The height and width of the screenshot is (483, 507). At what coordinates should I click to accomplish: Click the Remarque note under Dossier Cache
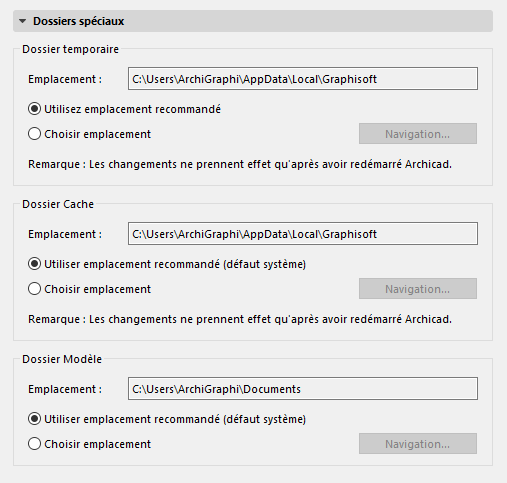pos(240,319)
